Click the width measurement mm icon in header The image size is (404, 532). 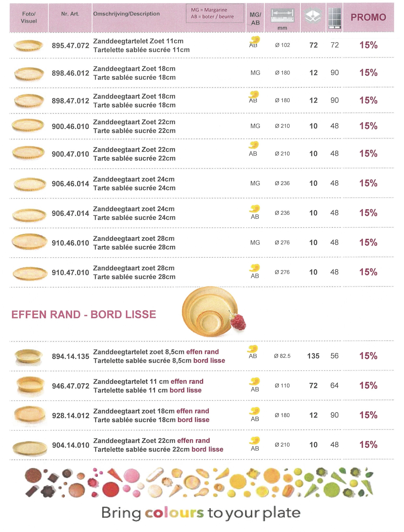[282, 16]
